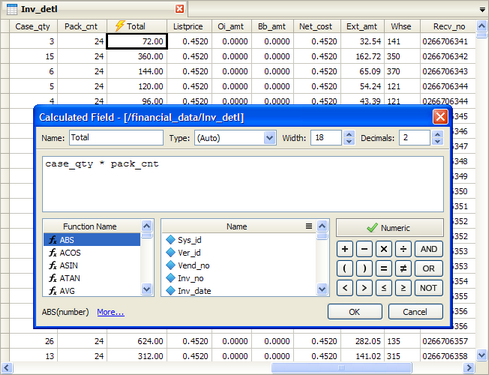Screen dimensions: 489x375
Task: Select the Listprice column header
Action: click(188, 26)
